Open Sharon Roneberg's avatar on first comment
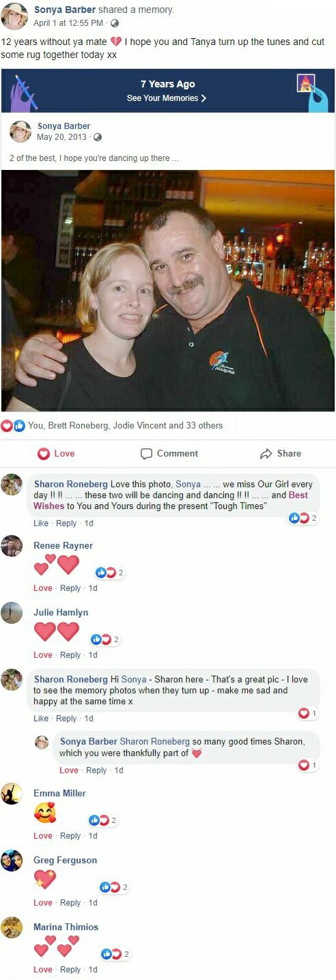The image size is (336, 980). click(x=12, y=485)
